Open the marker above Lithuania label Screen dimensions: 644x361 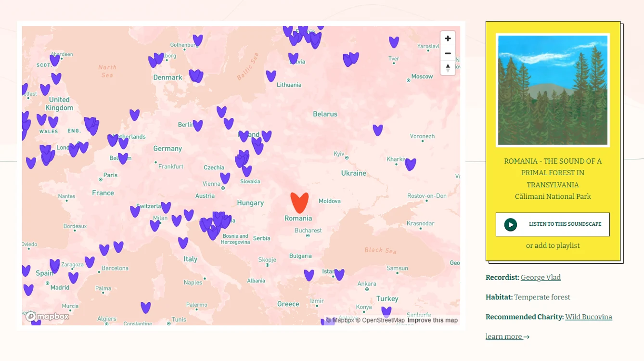pos(271,76)
